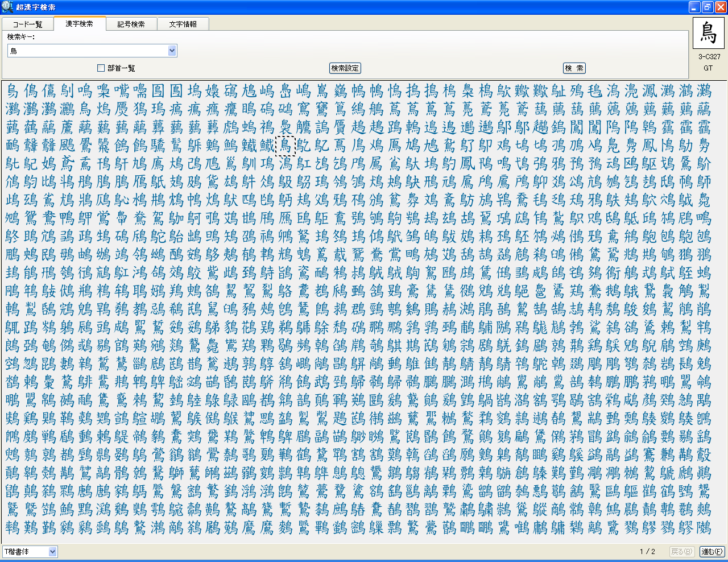This screenshot has height=562, width=728.
Task: Maximize the 超漢字検索 window
Action: pos(708,7)
